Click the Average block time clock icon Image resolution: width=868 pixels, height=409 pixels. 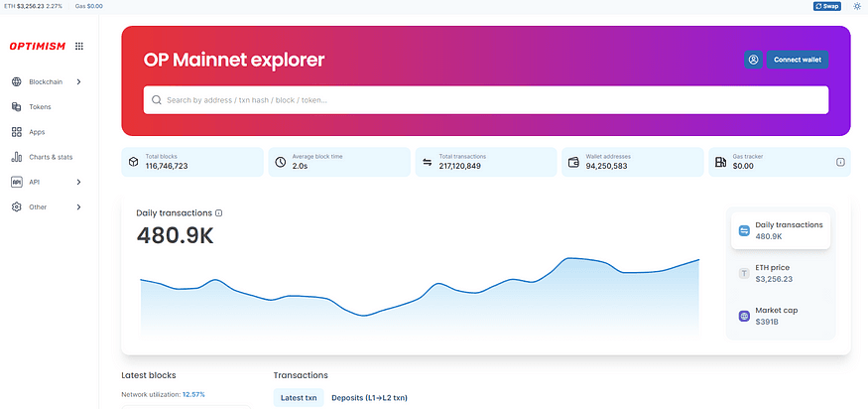[281, 162]
